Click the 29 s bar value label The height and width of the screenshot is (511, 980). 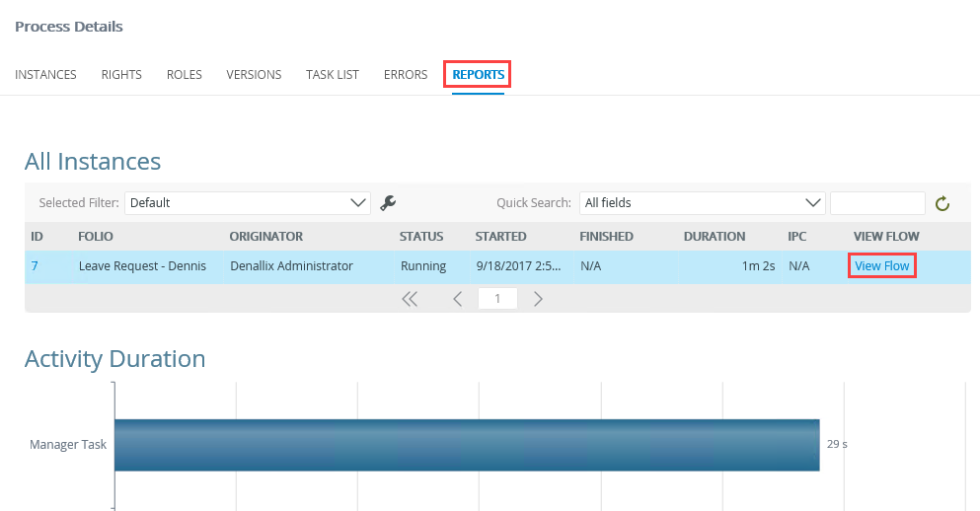pyautogui.click(x=837, y=444)
